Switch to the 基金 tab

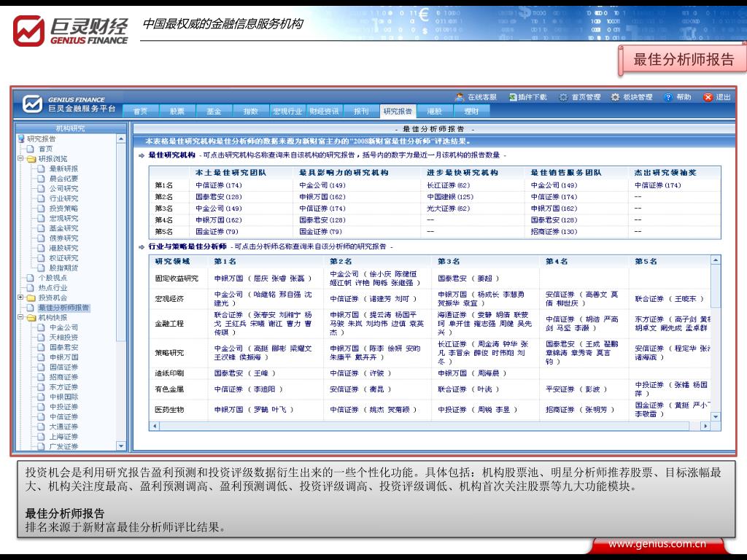click(214, 111)
